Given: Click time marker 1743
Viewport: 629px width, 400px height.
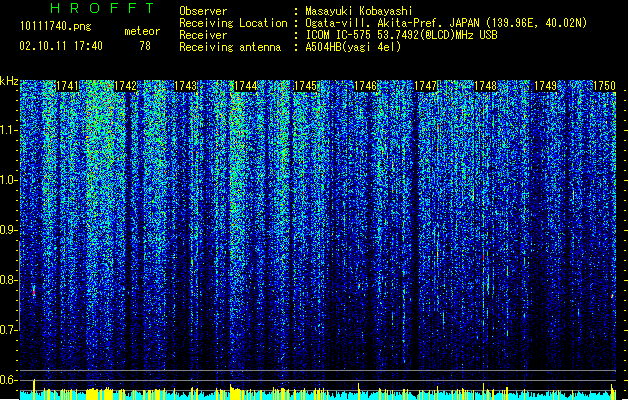Looking at the screenshot, I should click(186, 86).
